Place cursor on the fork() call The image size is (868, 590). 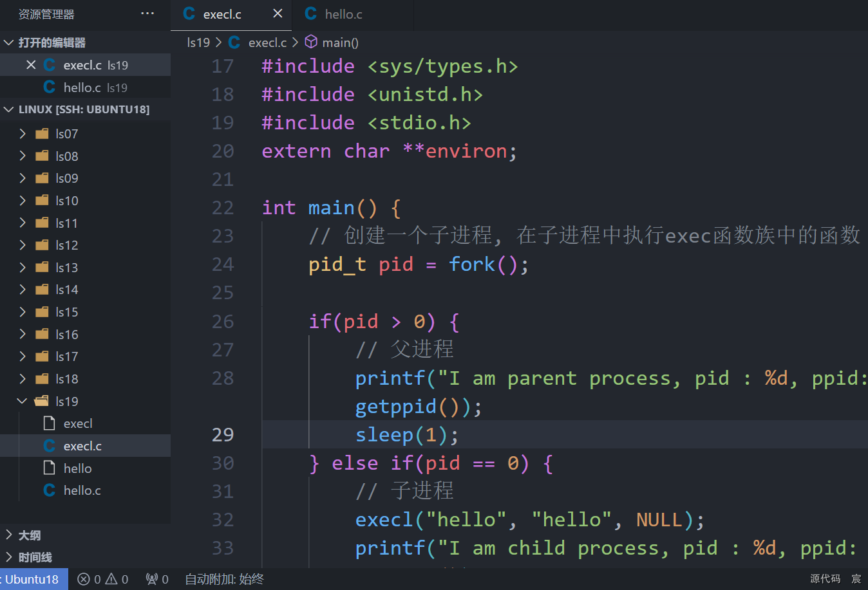coord(489,264)
